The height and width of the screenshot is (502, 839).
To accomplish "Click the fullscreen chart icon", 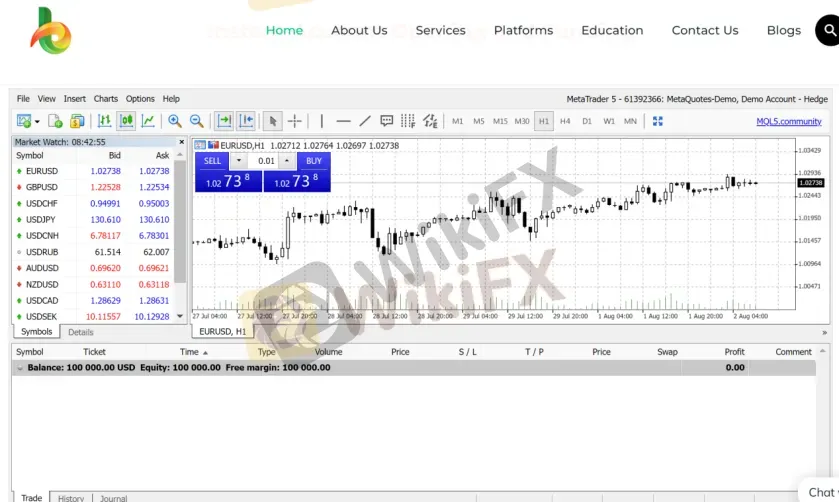I will tap(658, 121).
